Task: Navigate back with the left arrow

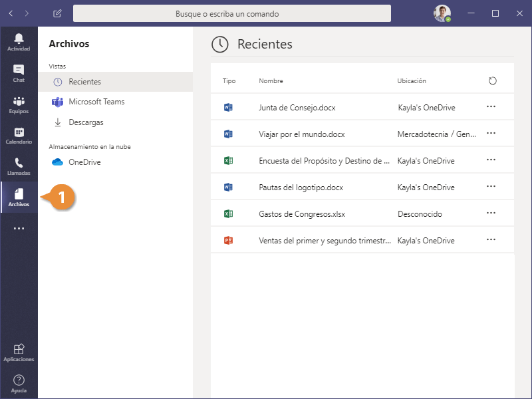Action: 11,13
